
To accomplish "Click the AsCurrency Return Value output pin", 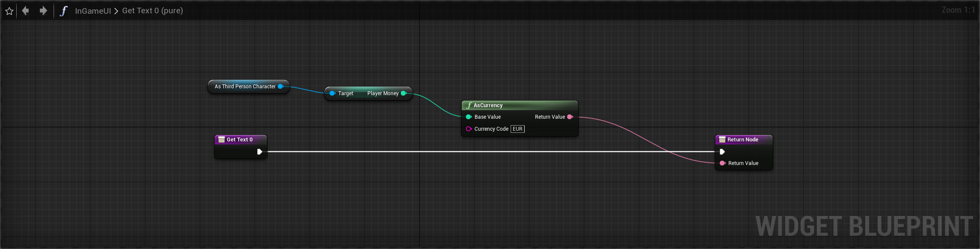I will click(570, 117).
